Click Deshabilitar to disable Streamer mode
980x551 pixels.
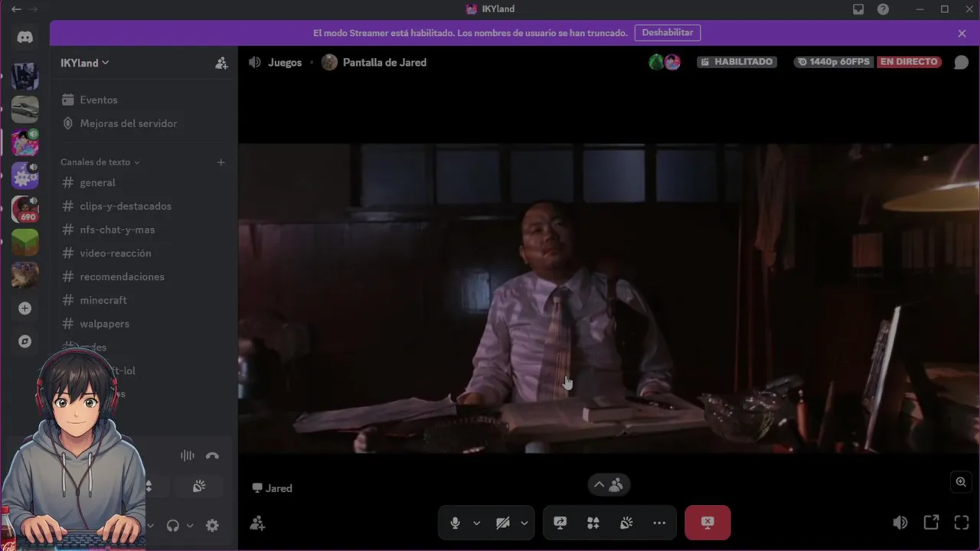click(667, 33)
